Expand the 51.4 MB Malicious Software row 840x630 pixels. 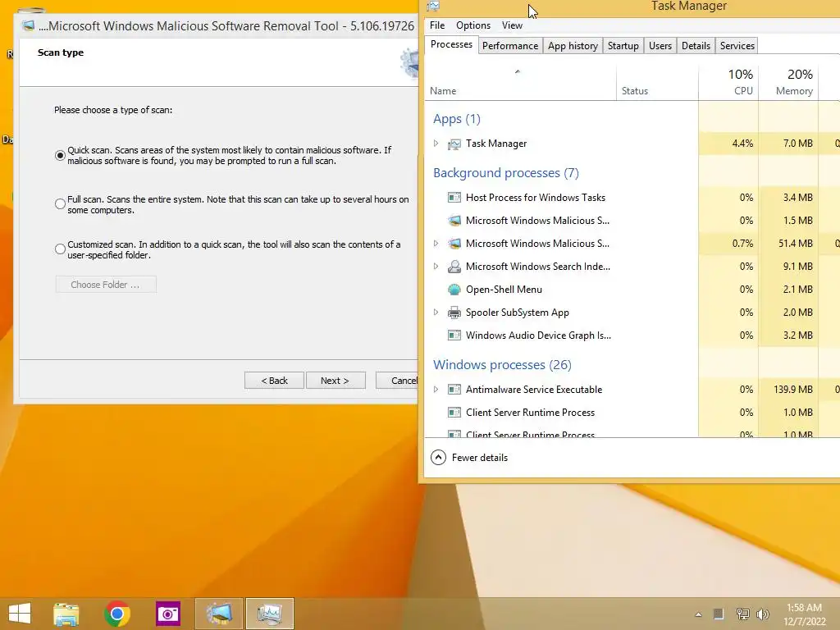click(436, 243)
